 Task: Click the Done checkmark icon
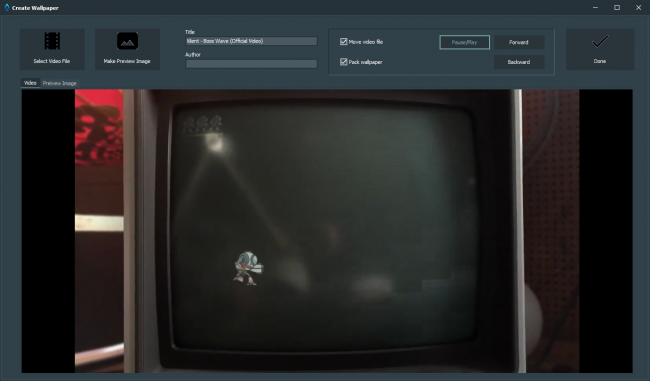tap(600, 41)
